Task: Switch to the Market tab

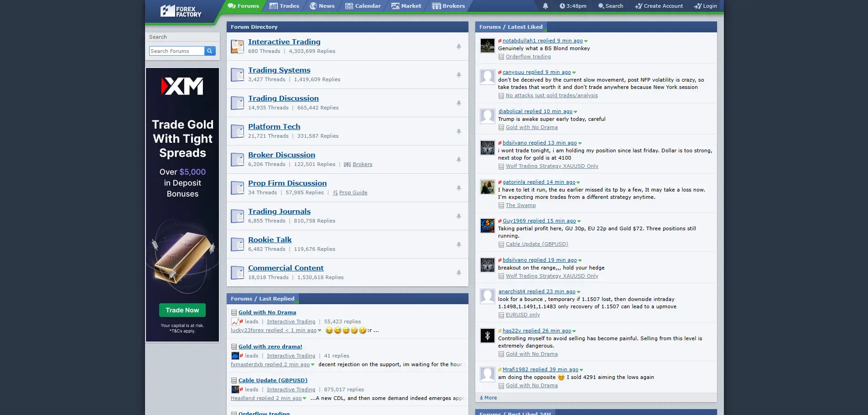Action: (x=406, y=6)
